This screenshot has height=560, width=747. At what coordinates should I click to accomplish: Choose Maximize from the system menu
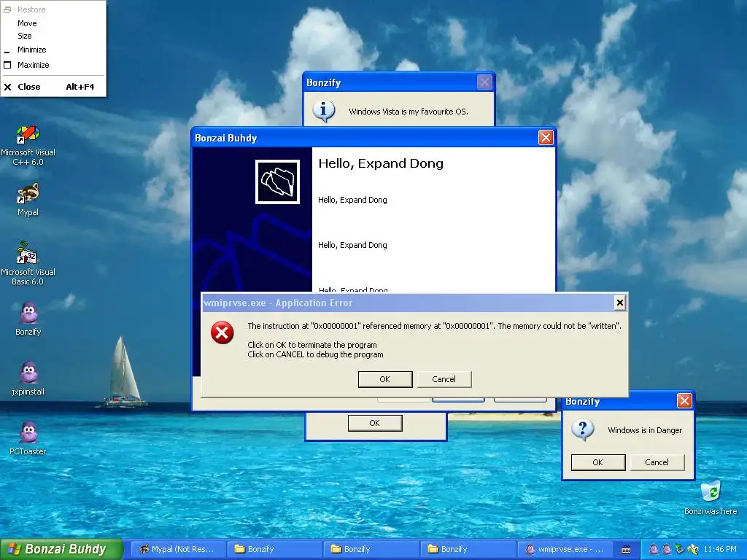pos(53,65)
